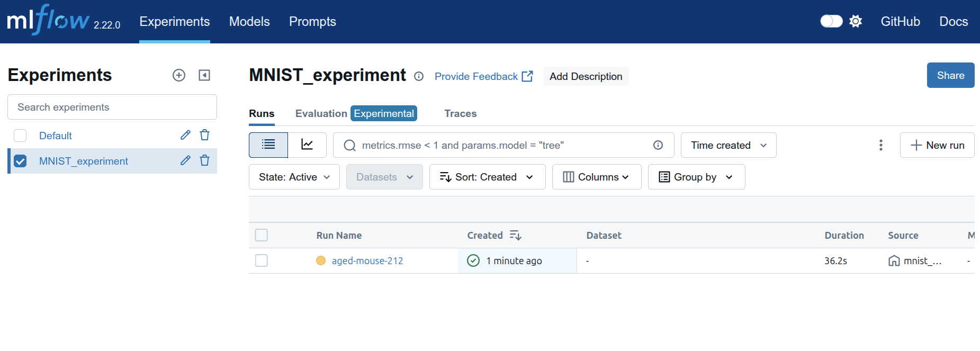The height and width of the screenshot is (351, 980).
Task: Click the Share button
Action: 950,75
